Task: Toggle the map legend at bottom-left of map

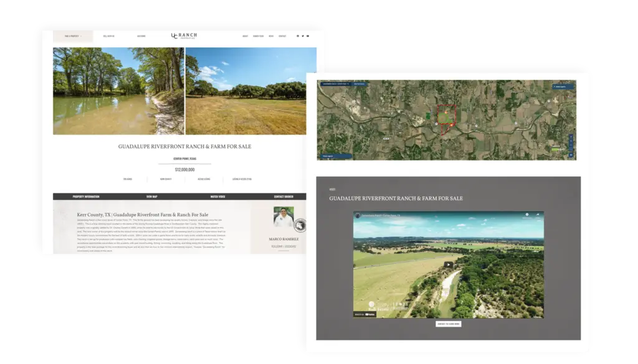Action: tap(326, 156)
